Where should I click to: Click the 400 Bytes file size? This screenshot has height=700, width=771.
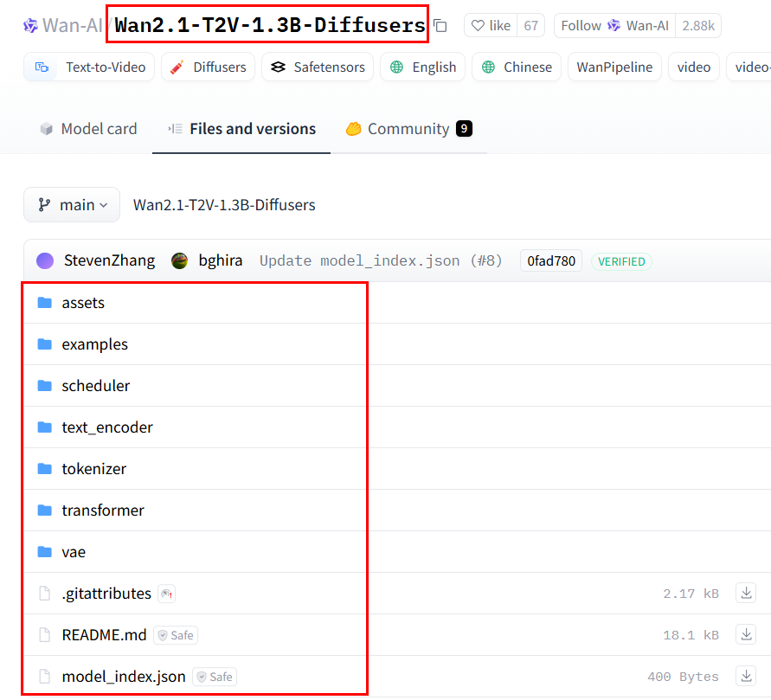683,677
